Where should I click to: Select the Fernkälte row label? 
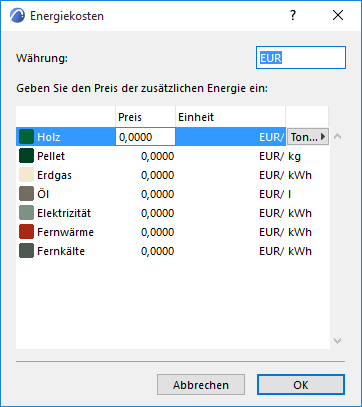tap(61, 251)
